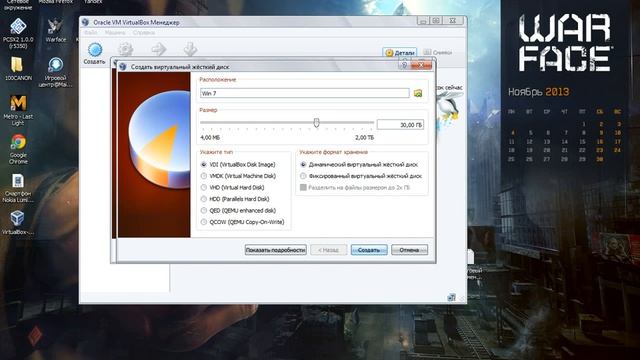
Task: Click the disk size slider handle
Action: pyautogui.click(x=316, y=122)
